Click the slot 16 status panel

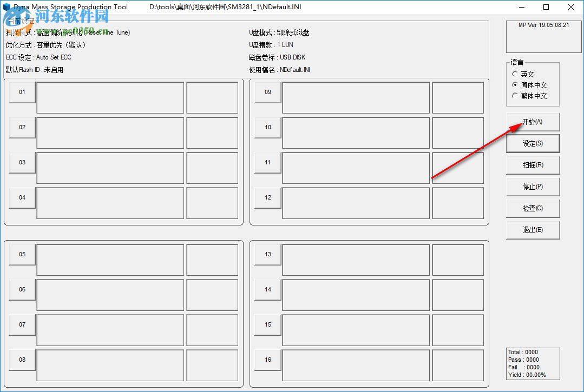click(355, 365)
